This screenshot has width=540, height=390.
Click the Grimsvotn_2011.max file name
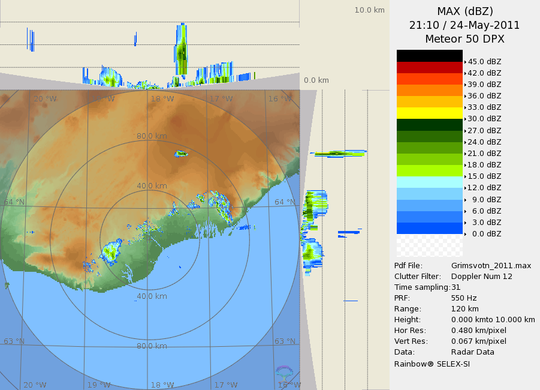click(491, 266)
